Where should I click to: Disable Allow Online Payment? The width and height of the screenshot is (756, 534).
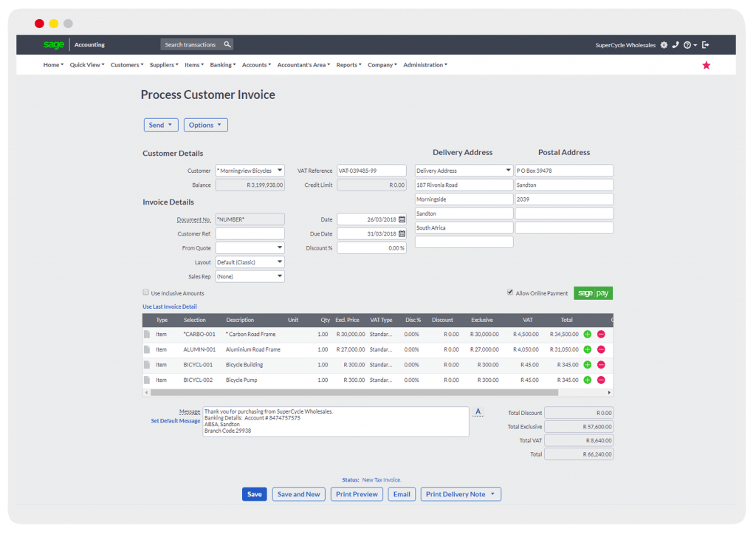point(509,291)
